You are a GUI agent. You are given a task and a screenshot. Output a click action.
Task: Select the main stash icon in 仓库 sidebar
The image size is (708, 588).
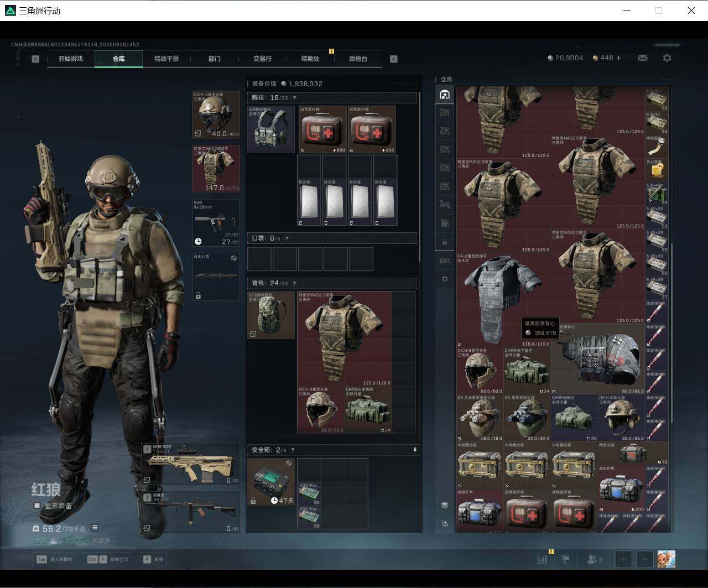pyautogui.click(x=445, y=95)
